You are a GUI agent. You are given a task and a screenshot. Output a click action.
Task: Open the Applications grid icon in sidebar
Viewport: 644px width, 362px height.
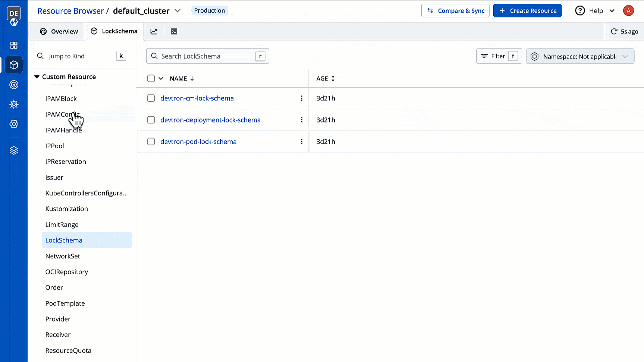point(14,45)
